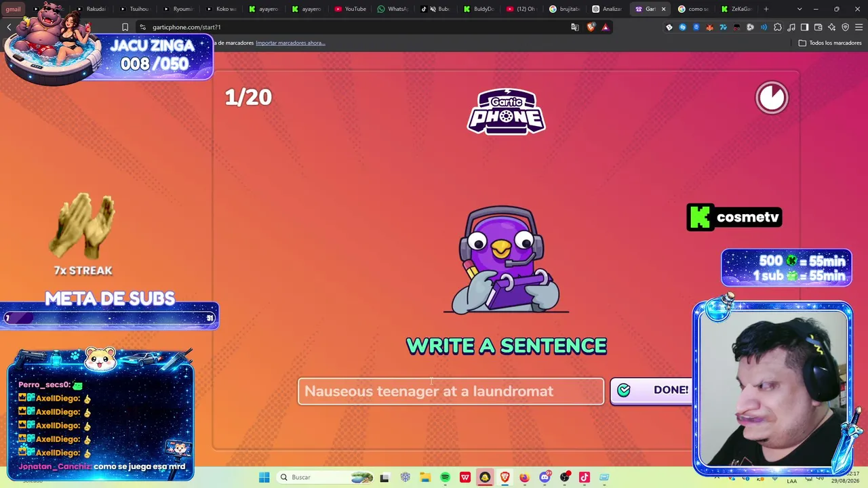This screenshot has height=488, width=868.
Task: Open the browser hamburger menu
Action: tap(859, 27)
